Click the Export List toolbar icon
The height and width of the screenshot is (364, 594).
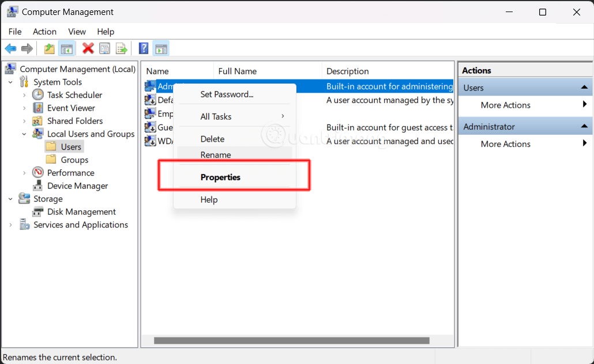coord(122,48)
